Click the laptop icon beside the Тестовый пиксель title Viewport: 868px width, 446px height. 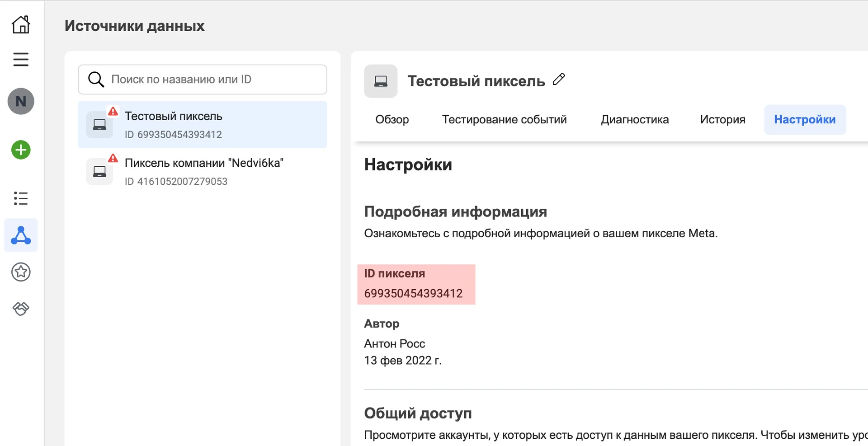381,81
